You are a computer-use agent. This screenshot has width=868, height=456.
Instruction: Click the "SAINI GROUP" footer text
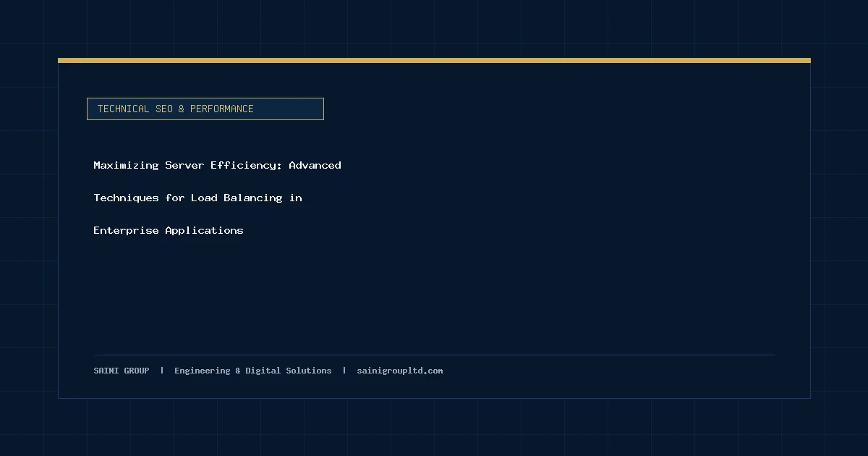(x=122, y=371)
